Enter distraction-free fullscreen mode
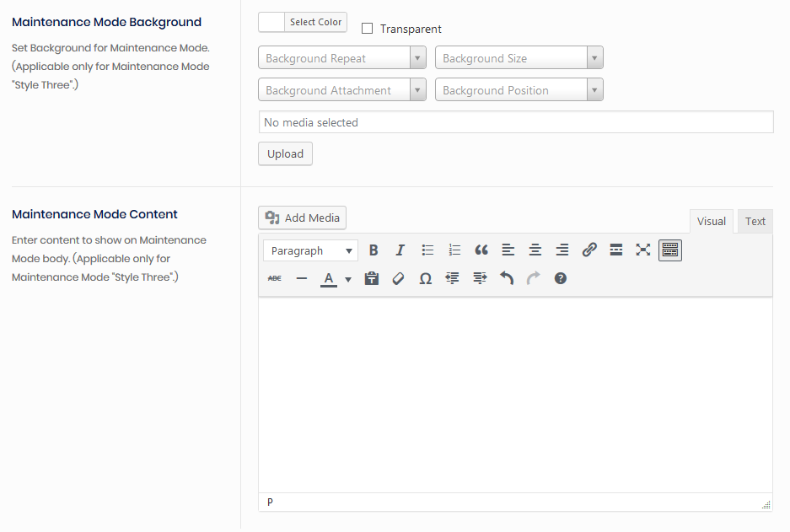 click(643, 250)
